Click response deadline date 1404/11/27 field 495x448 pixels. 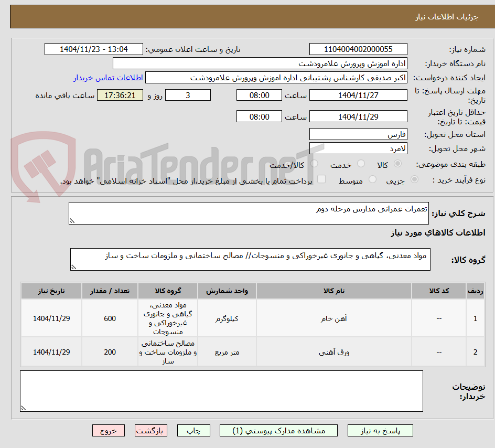pos(358,95)
